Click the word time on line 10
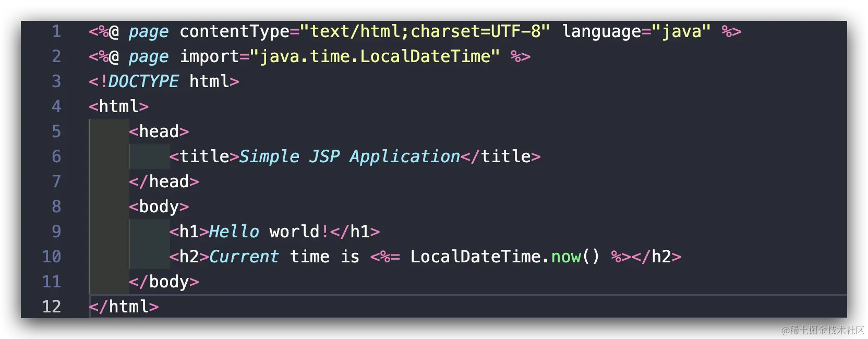Image resolution: width=868 pixels, height=339 pixels. 309,257
